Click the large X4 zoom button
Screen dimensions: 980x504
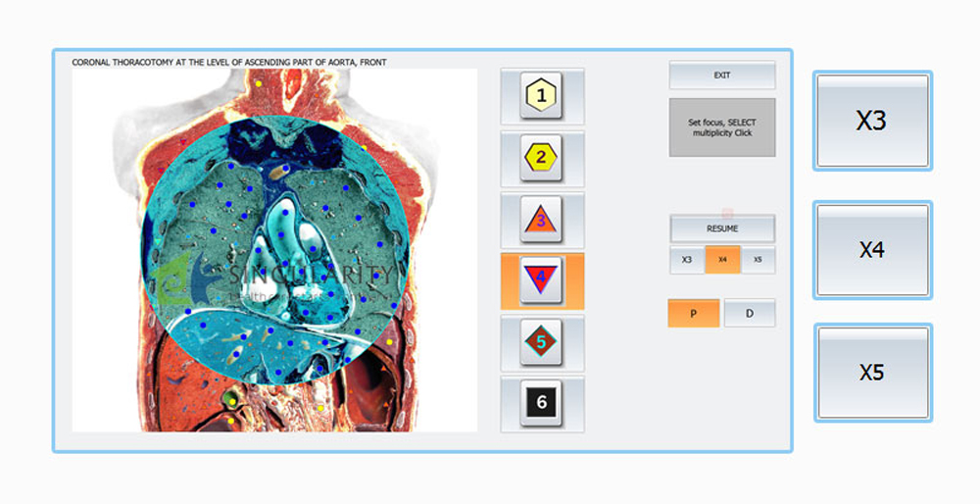point(872,250)
